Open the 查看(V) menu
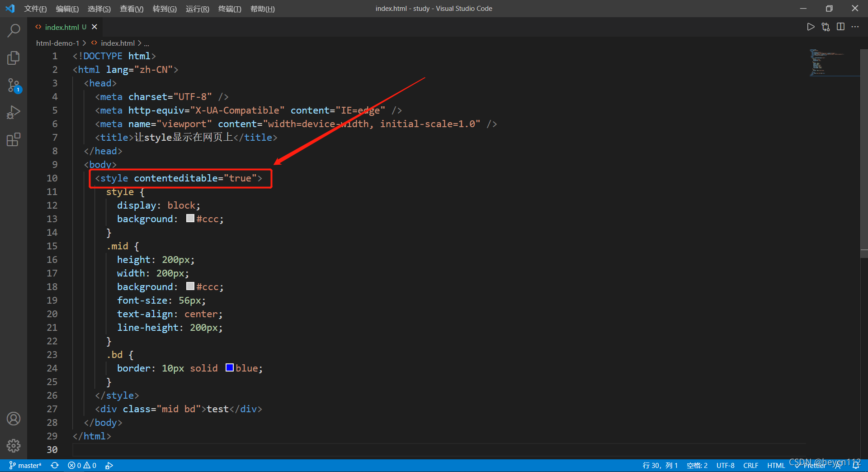868x472 pixels. [132, 9]
